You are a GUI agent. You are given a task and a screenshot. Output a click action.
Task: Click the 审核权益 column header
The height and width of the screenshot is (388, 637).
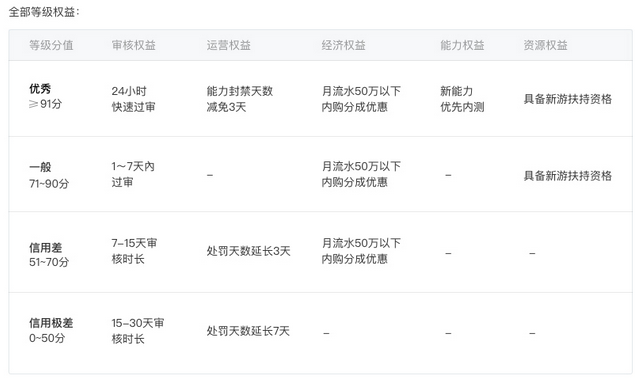coord(134,45)
